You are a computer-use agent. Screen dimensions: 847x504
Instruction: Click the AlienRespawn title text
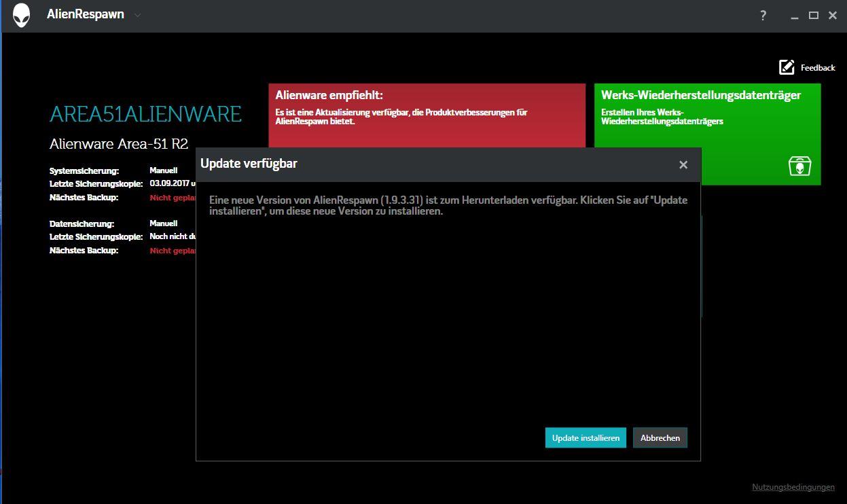(86, 15)
